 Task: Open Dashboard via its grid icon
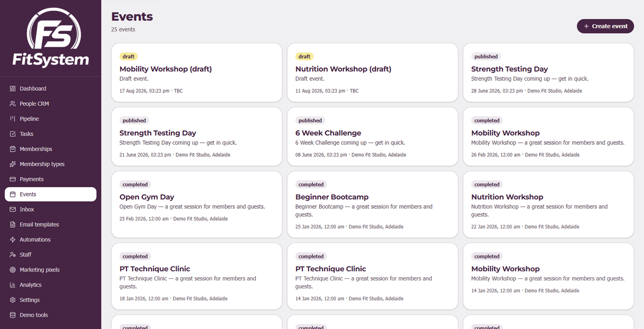coord(13,88)
